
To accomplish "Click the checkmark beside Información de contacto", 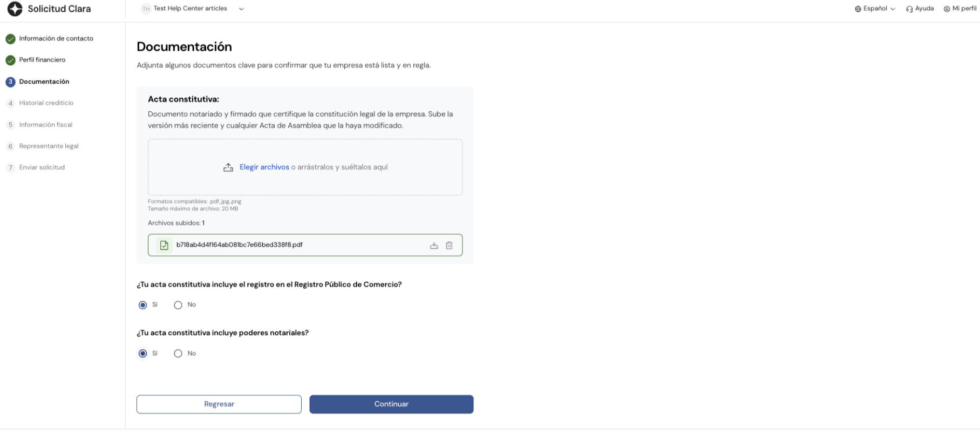I will tap(10, 38).
